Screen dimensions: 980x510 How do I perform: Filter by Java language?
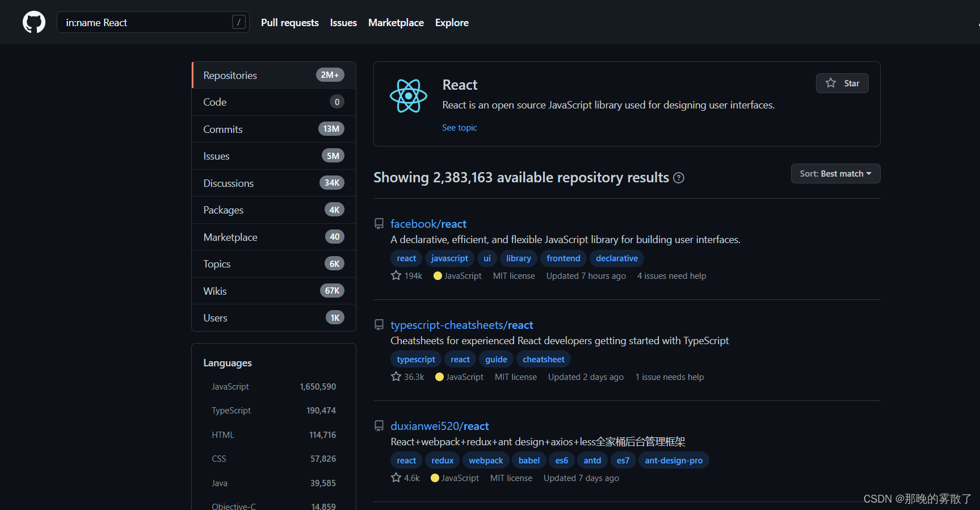click(x=274, y=483)
